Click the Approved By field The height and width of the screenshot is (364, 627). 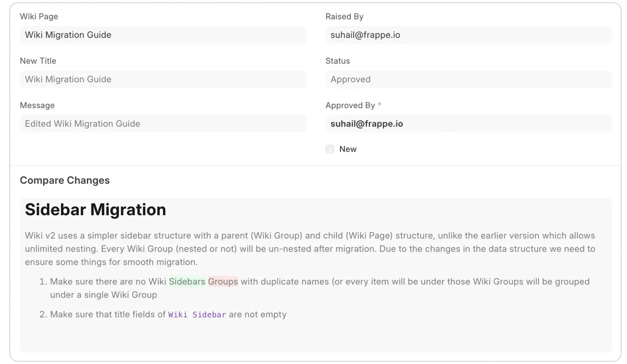coord(468,124)
